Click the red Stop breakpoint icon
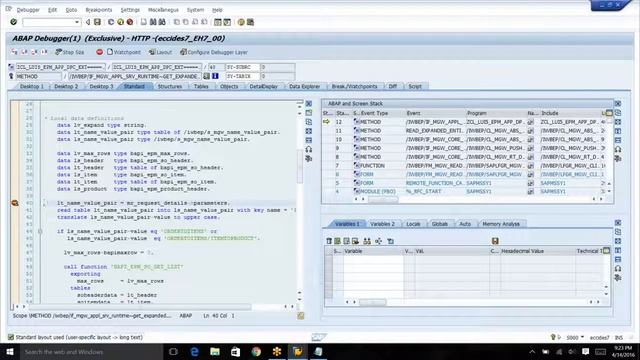Viewport: 640px width, 360px height. pos(99,52)
